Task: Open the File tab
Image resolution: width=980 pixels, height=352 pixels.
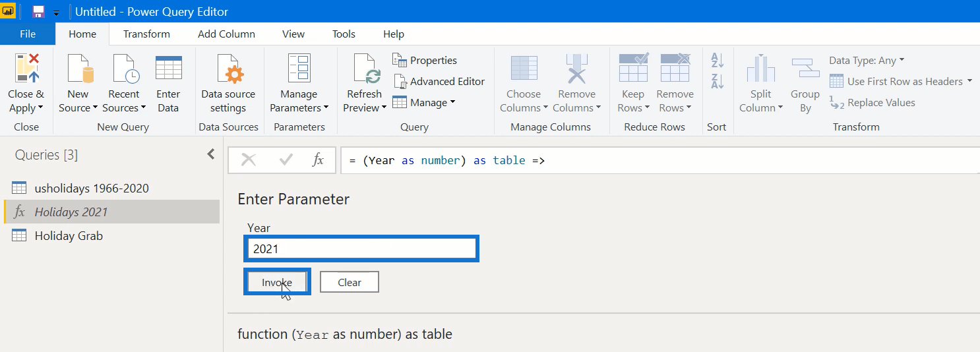Action: [28, 34]
